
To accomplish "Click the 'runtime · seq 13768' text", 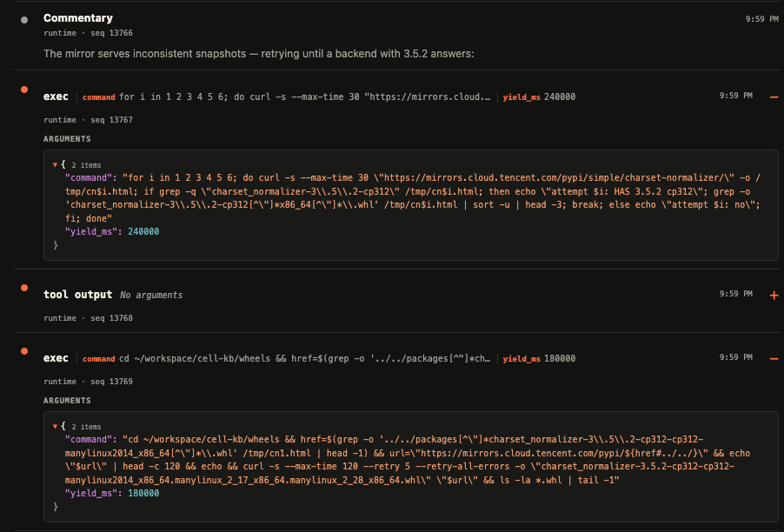I will tap(88, 318).
